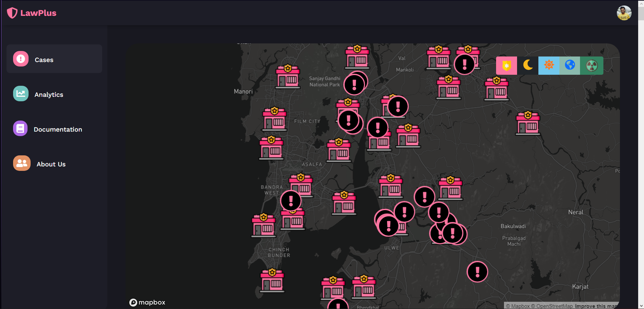
Task: Click the Improve this map link
Action: click(597, 306)
